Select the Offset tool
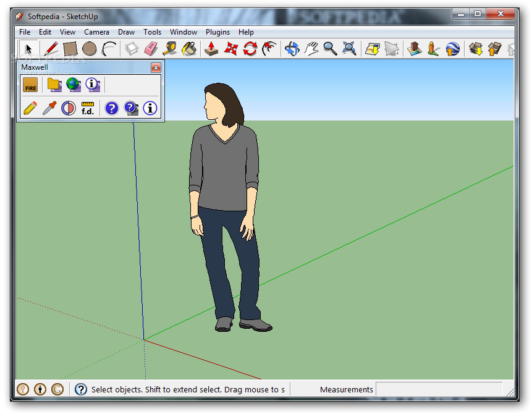The width and height of the screenshot is (532, 414). [x=269, y=49]
